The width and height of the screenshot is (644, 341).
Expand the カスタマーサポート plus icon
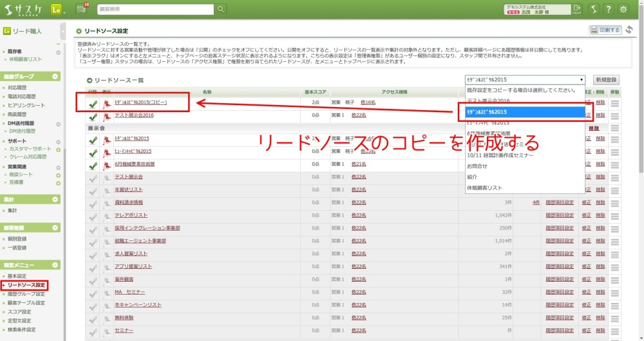(58, 149)
